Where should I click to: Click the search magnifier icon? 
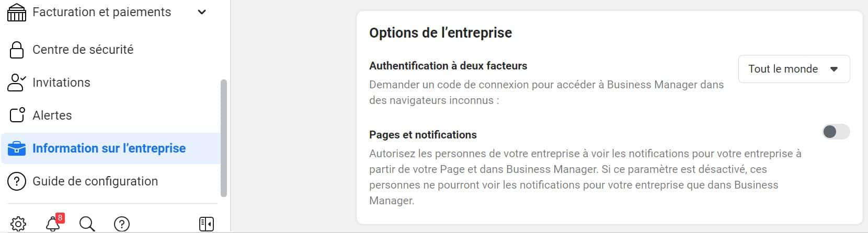coord(87,224)
